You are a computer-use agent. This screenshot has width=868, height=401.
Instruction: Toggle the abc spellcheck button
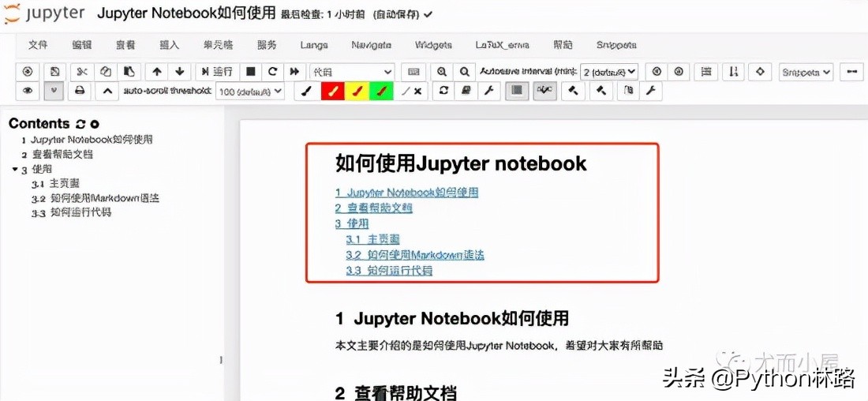[x=544, y=91]
